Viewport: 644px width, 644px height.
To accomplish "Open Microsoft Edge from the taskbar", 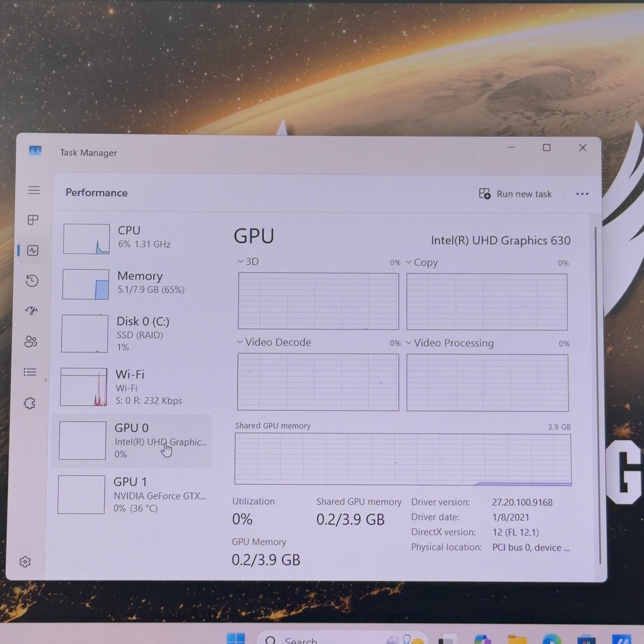I will (x=552, y=639).
